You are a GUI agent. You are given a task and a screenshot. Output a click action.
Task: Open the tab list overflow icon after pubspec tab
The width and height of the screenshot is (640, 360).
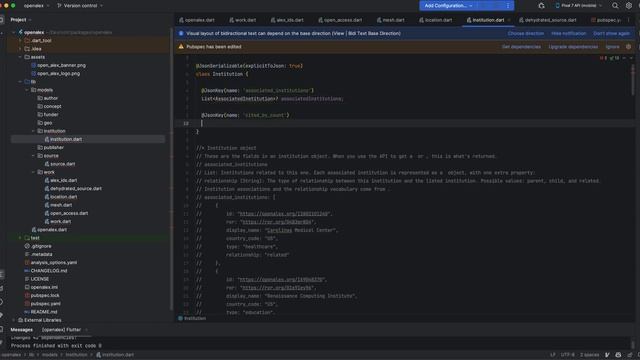629,20
